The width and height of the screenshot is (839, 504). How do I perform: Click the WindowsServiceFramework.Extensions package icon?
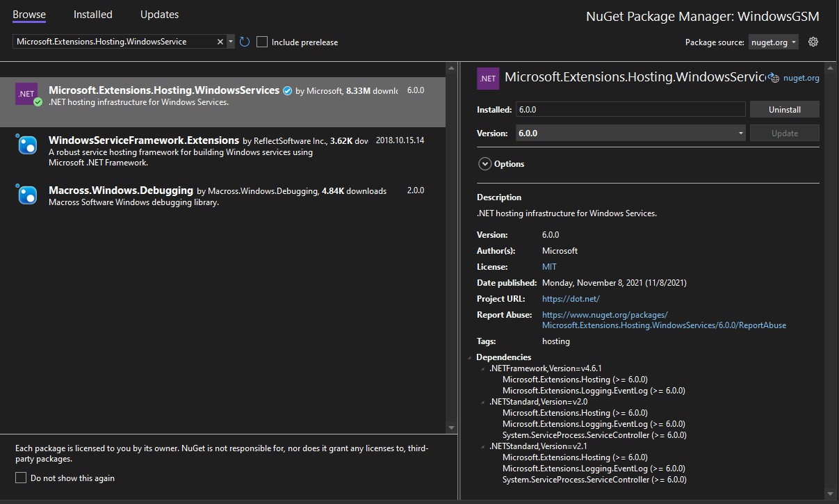click(26, 145)
